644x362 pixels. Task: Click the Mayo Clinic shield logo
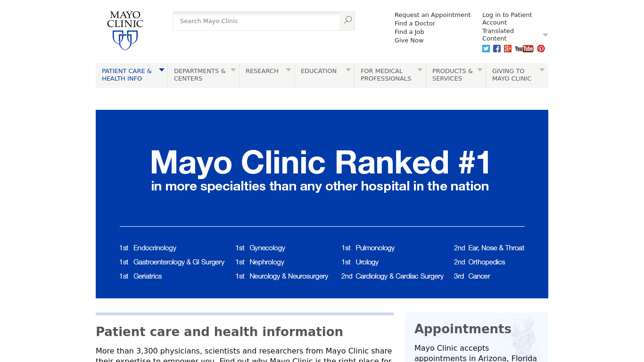click(125, 31)
